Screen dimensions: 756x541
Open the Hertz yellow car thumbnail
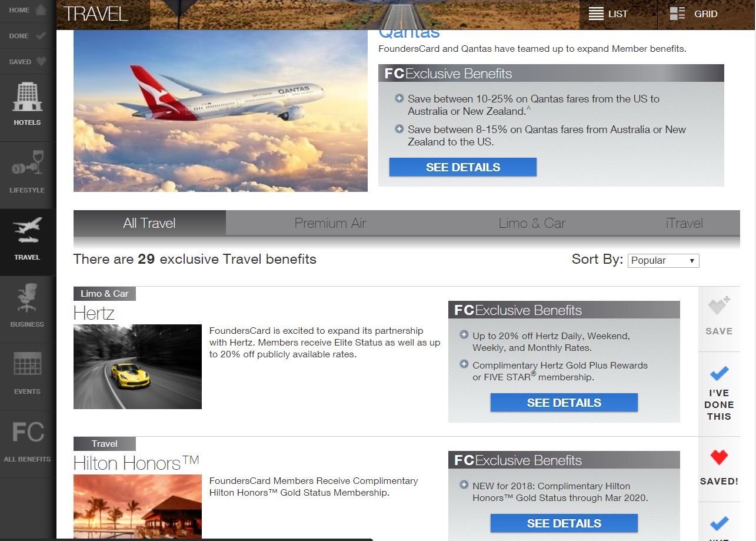click(138, 367)
